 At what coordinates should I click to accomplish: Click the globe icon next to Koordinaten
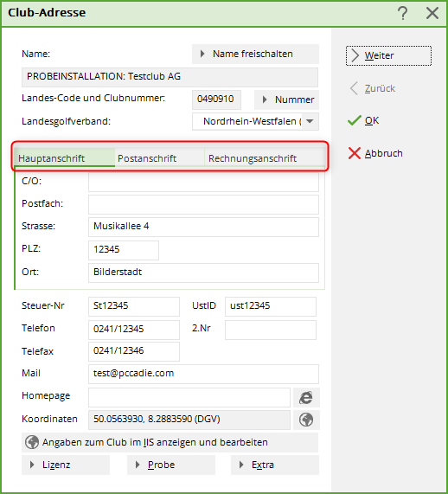click(x=306, y=420)
